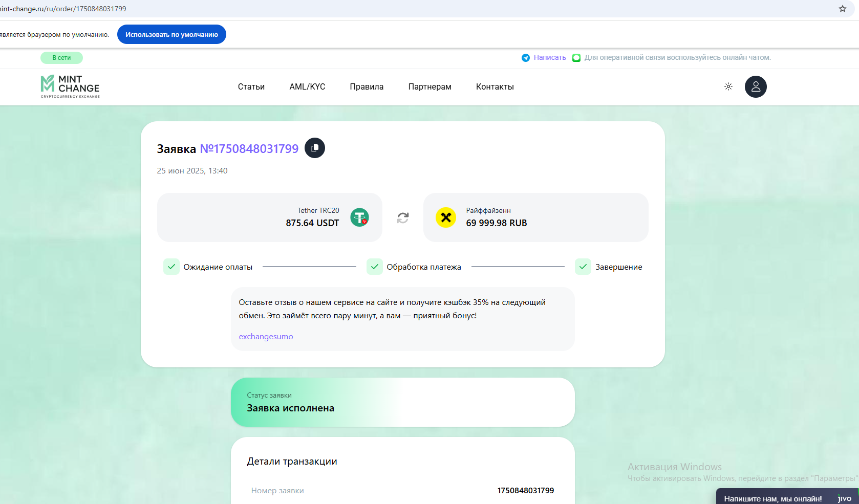Screen dimensions: 859x504
Task: Click the Raiffeisen bank logo icon
Action: coord(446,217)
